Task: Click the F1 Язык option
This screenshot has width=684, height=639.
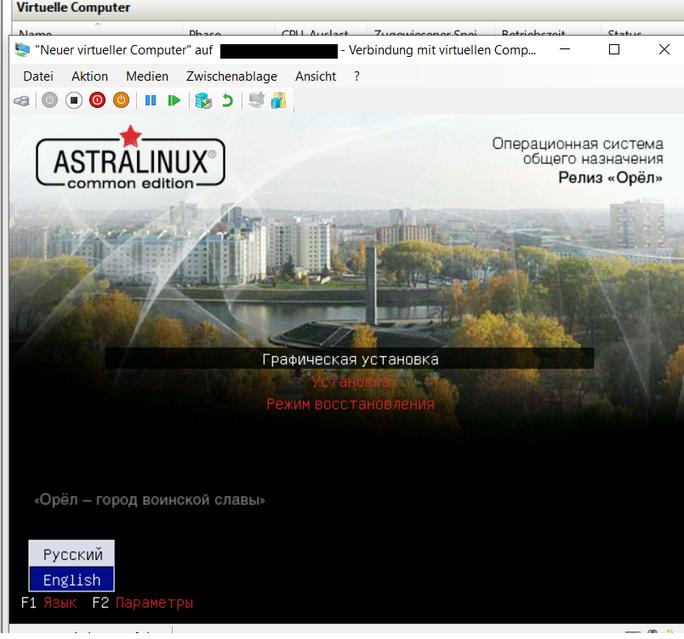Action: (x=49, y=603)
